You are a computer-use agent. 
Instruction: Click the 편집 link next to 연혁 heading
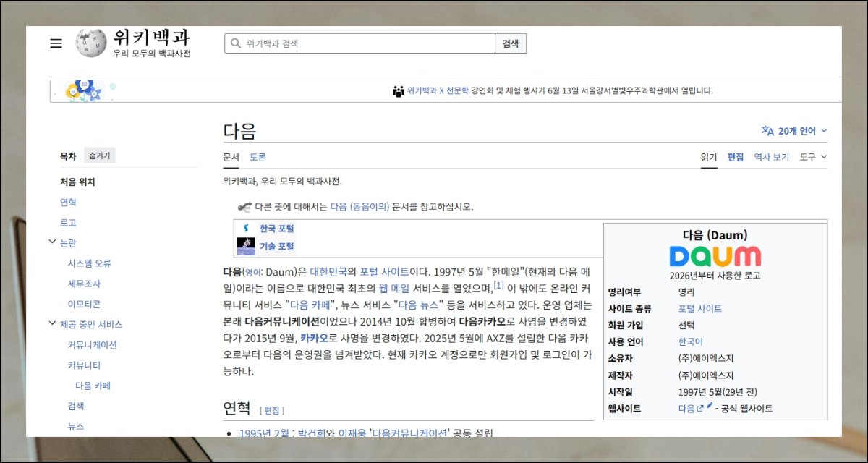click(272, 411)
